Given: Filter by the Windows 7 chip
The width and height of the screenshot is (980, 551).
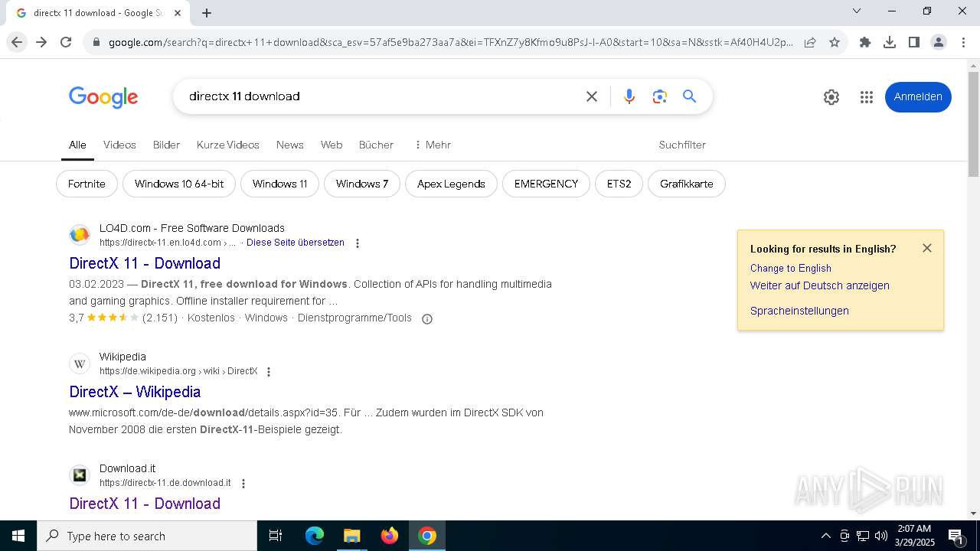Looking at the screenshot, I should pyautogui.click(x=362, y=184).
